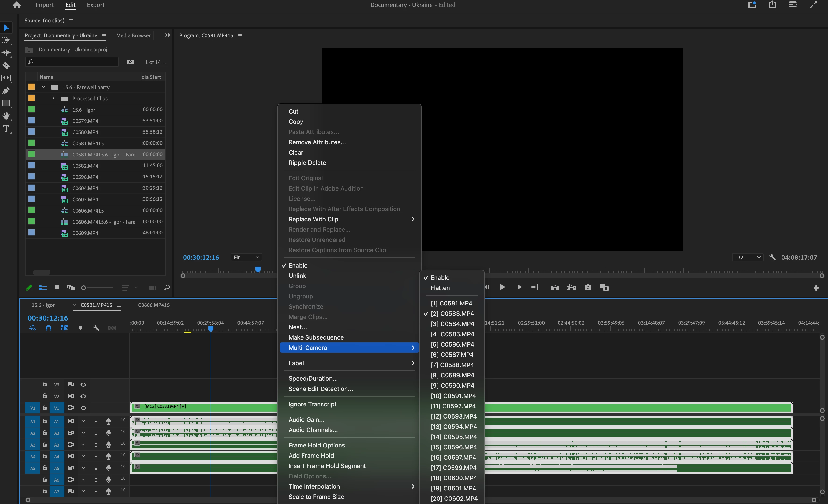Select the Hand tool
The height and width of the screenshot is (504, 828).
(x=6, y=116)
